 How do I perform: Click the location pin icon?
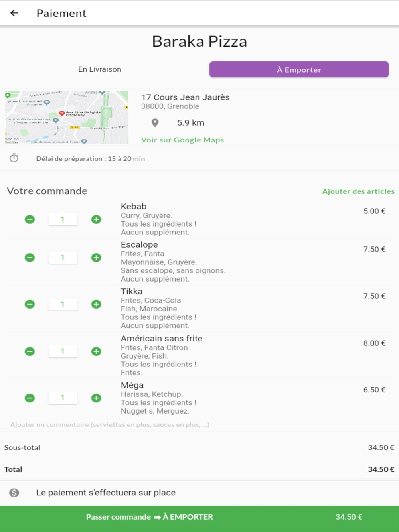pyautogui.click(x=155, y=123)
